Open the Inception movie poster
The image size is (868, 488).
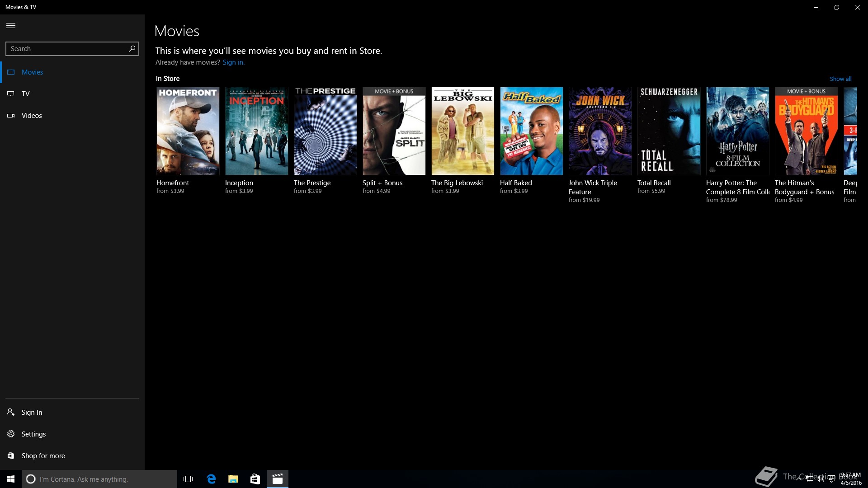pos(256,131)
